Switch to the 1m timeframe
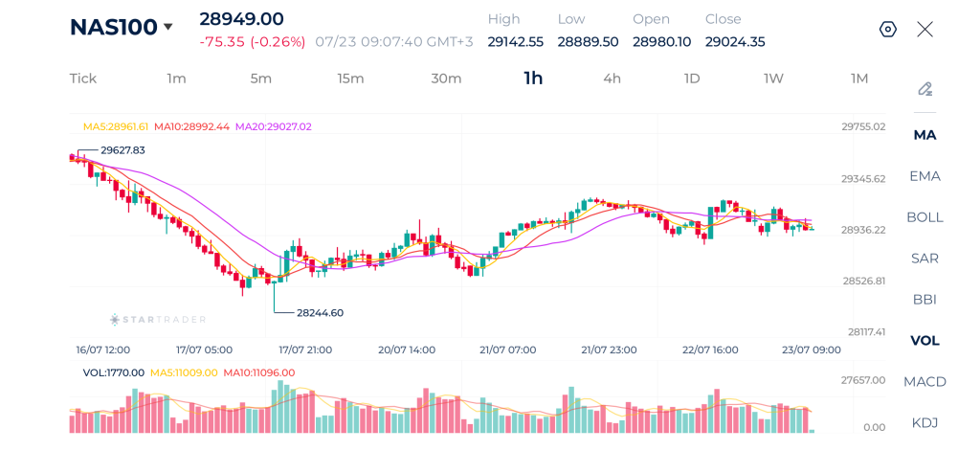980x451 pixels. (176, 79)
